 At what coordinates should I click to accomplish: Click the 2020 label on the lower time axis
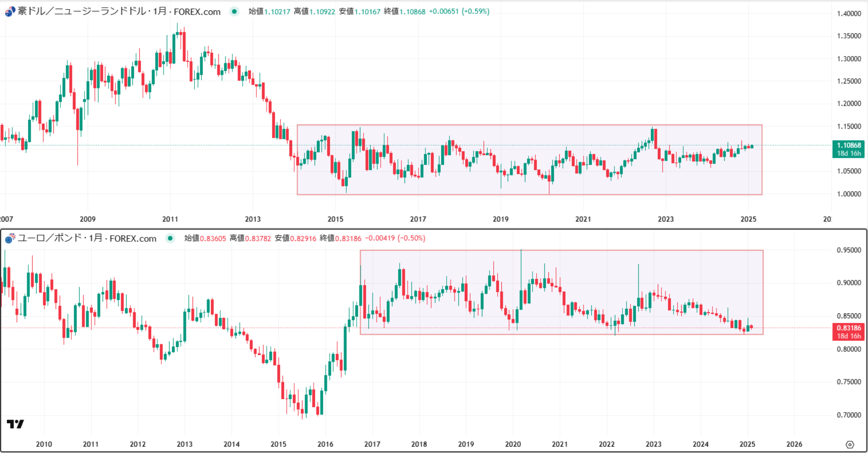[x=513, y=444]
